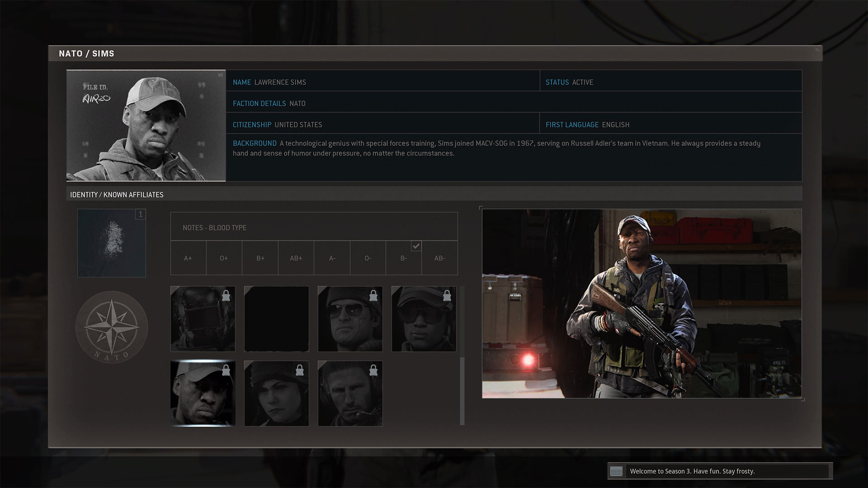Click the FIRST LANGUAGE ENGLISH field

[x=671, y=123]
